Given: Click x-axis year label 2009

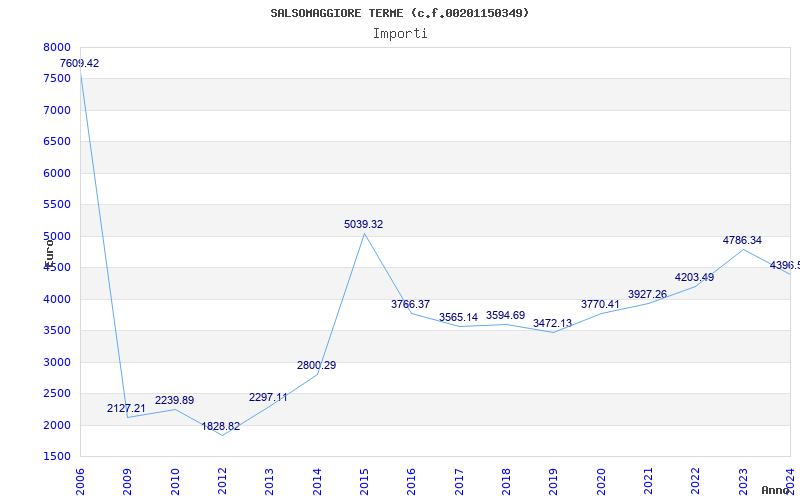Looking at the screenshot, I should (x=127, y=482).
